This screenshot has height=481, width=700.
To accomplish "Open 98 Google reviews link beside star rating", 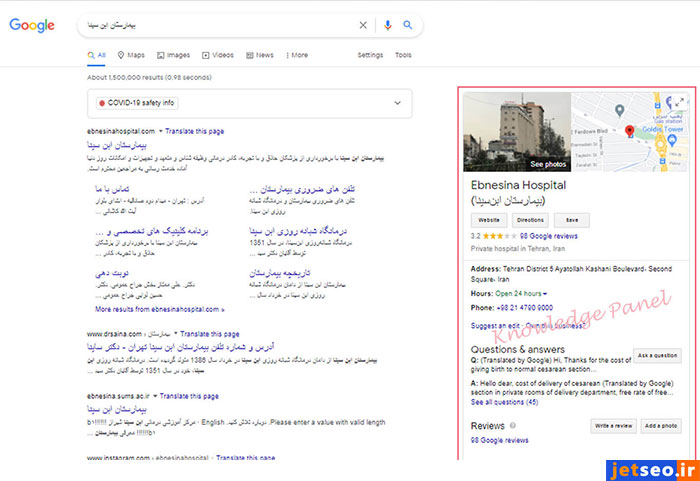I will pos(549,236).
